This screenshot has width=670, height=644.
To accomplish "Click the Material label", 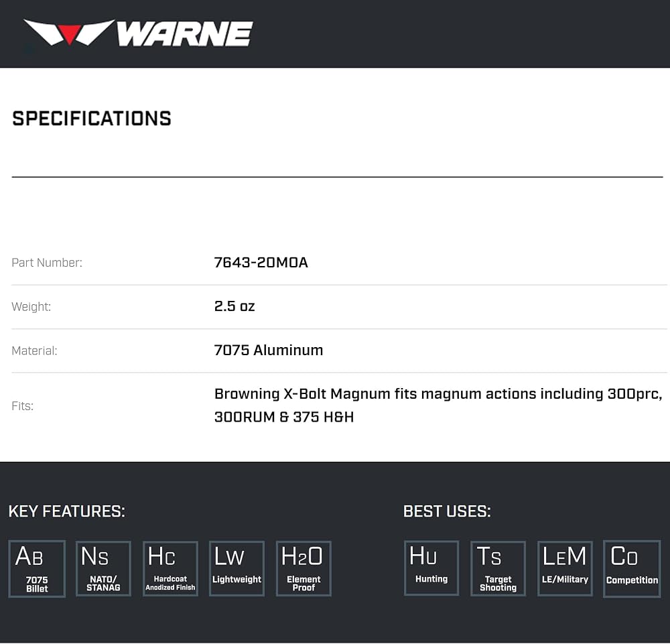I will click(x=34, y=351).
